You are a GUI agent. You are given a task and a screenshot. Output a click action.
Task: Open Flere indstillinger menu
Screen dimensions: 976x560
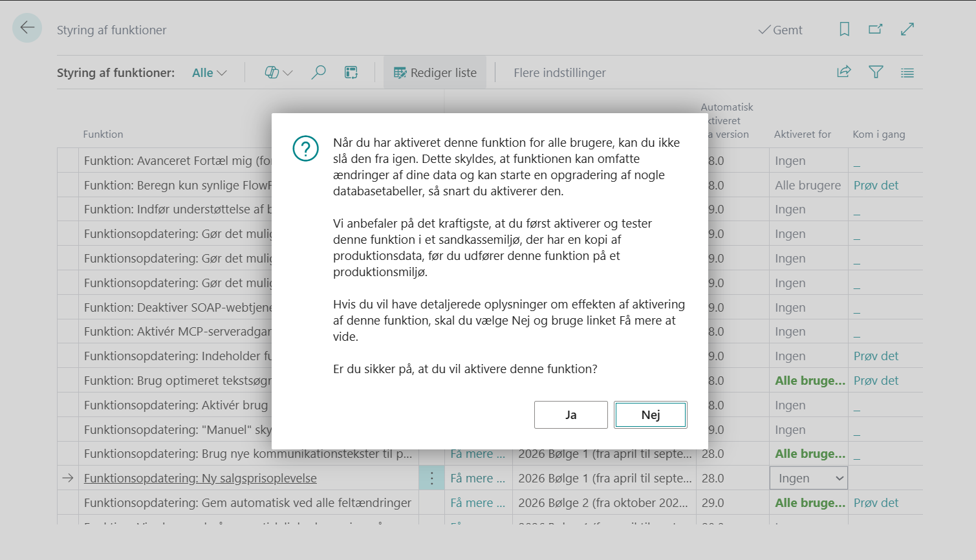[559, 73]
